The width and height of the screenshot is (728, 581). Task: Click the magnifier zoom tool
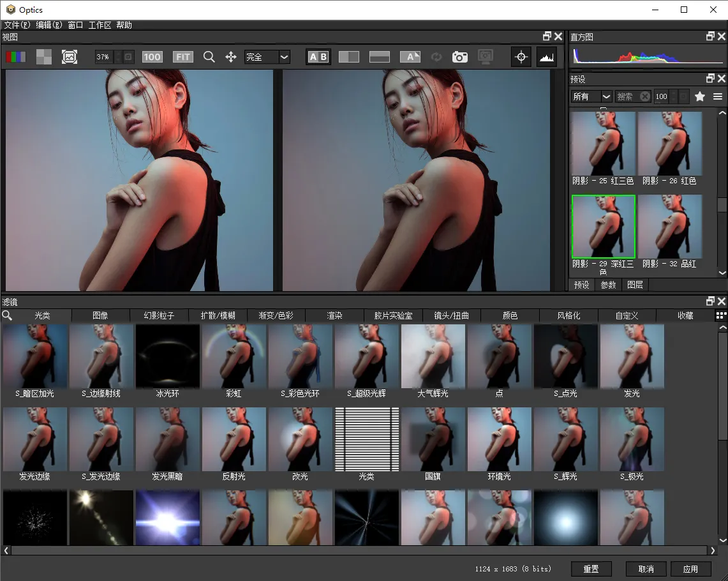209,57
